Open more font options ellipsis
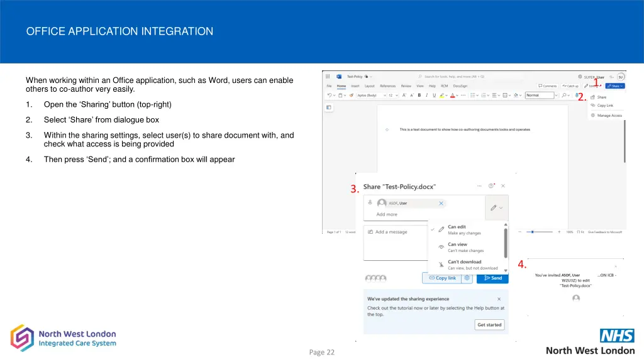 pos(464,96)
